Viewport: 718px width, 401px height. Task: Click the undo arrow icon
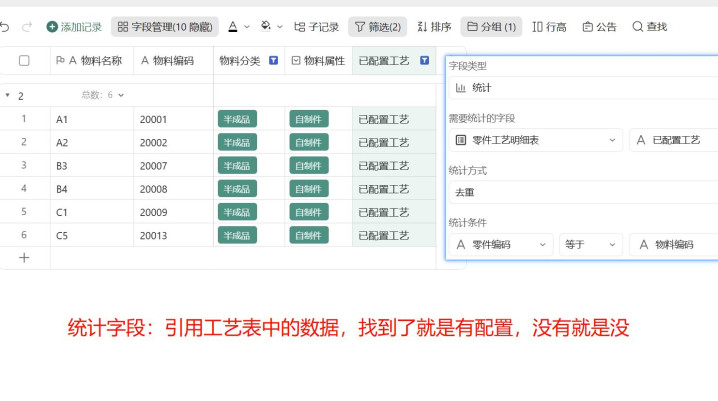pos(5,27)
